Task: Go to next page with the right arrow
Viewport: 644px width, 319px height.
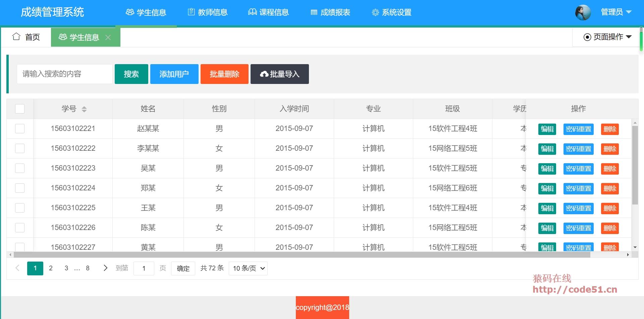Action: coord(105,268)
